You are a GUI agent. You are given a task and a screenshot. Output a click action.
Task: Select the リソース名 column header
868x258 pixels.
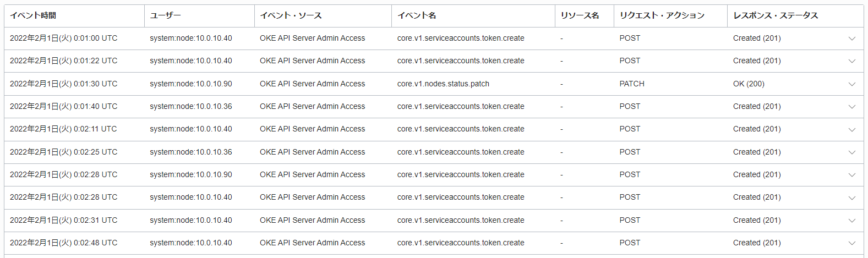tap(580, 15)
